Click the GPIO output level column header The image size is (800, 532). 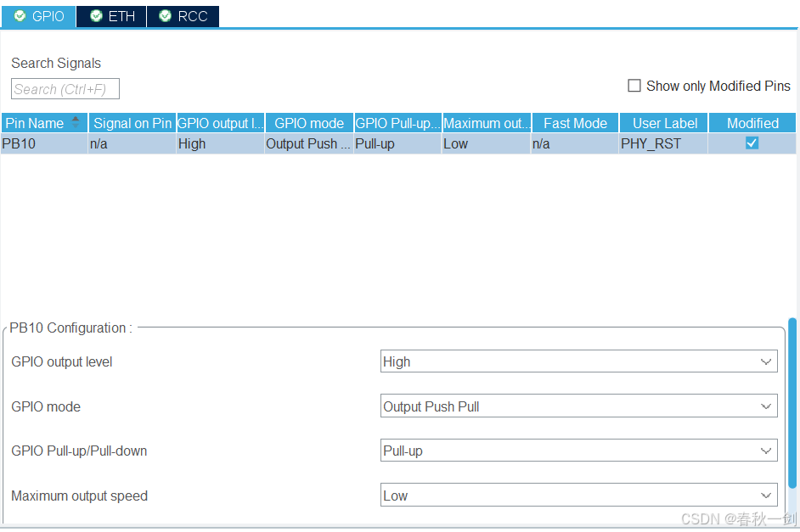click(221, 123)
